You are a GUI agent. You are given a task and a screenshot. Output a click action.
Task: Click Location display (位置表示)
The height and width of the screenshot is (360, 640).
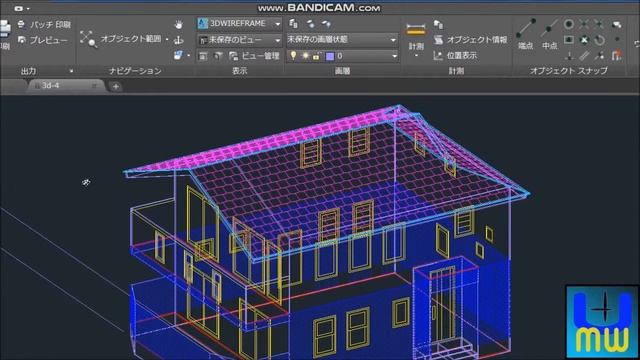456,56
